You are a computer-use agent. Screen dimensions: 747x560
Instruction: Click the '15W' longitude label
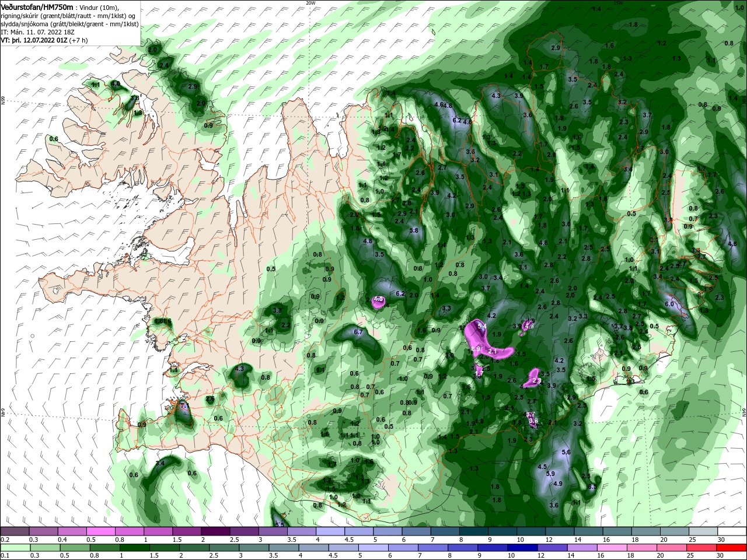(x=618, y=2)
